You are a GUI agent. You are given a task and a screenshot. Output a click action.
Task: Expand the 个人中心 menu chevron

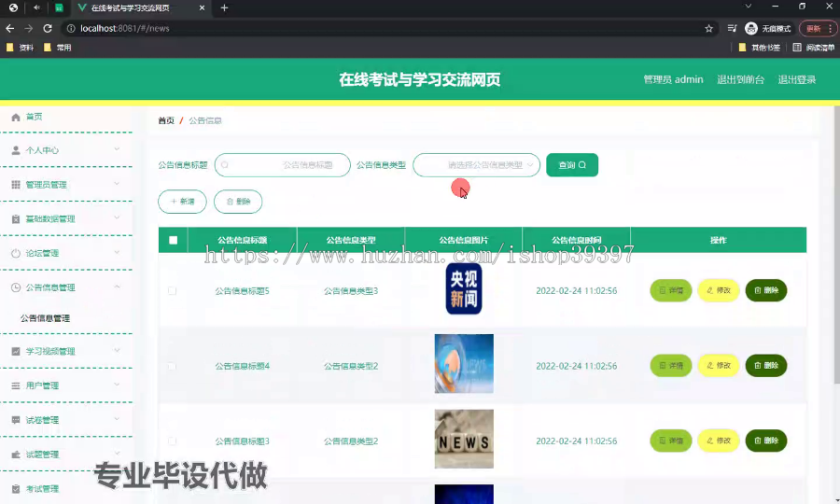(x=117, y=149)
